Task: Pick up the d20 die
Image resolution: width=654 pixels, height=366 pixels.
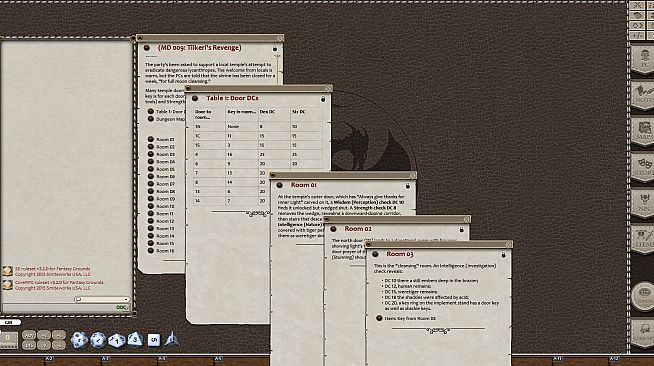Action: click(x=79, y=340)
